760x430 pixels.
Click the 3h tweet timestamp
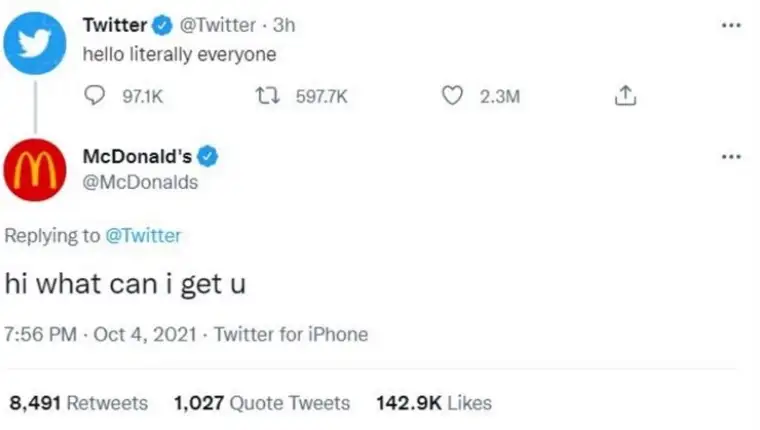click(x=284, y=25)
